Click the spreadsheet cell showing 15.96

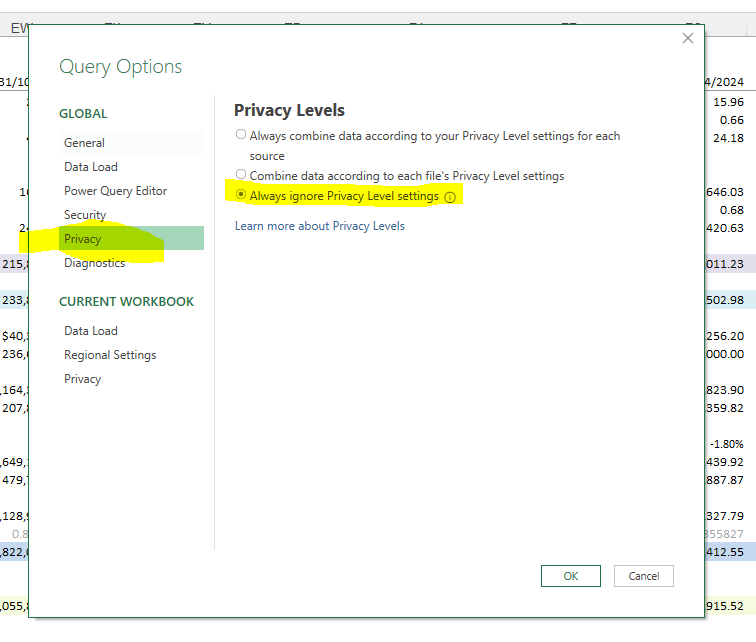[x=728, y=102]
